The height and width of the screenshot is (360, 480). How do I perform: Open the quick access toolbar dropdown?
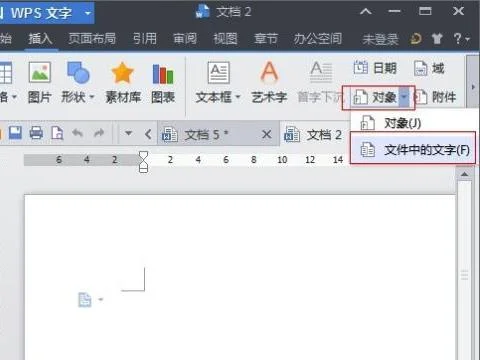point(128,133)
